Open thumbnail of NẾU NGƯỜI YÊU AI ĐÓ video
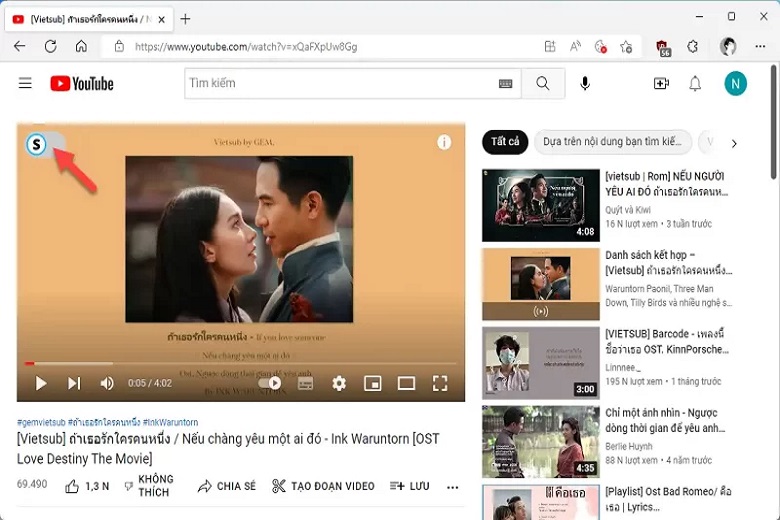Viewport: 780px width, 520px height. click(541, 205)
